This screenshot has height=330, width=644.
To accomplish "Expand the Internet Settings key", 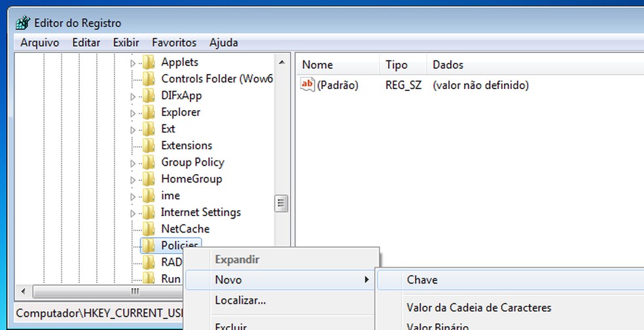I will coord(132,213).
